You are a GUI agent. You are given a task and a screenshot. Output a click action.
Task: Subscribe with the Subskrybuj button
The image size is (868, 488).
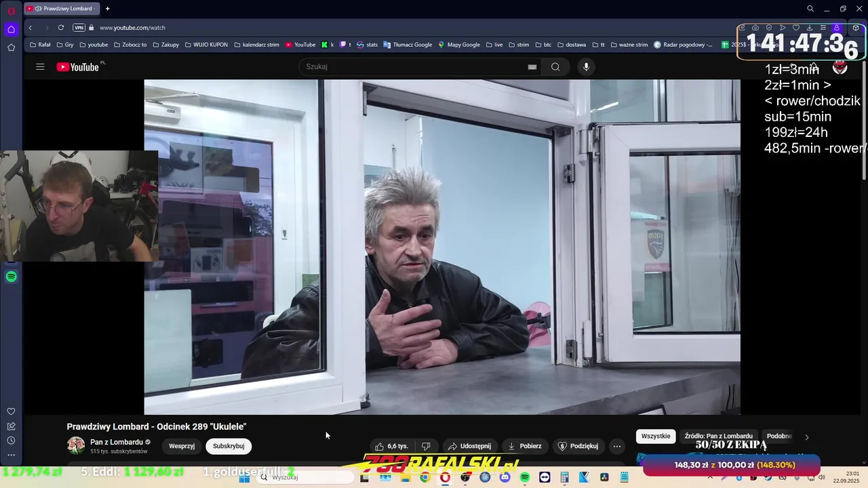click(x=229, y=446)
